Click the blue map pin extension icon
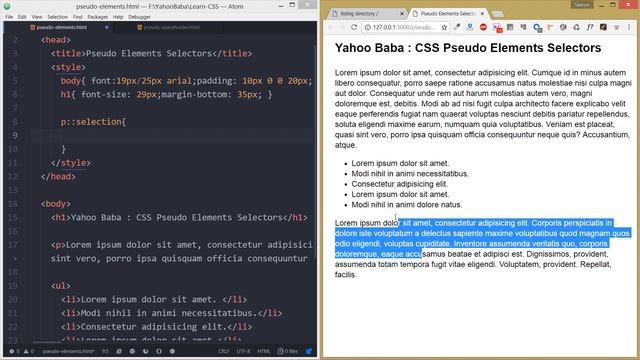This screenshot has height=360, width=640. pos(470,27)
